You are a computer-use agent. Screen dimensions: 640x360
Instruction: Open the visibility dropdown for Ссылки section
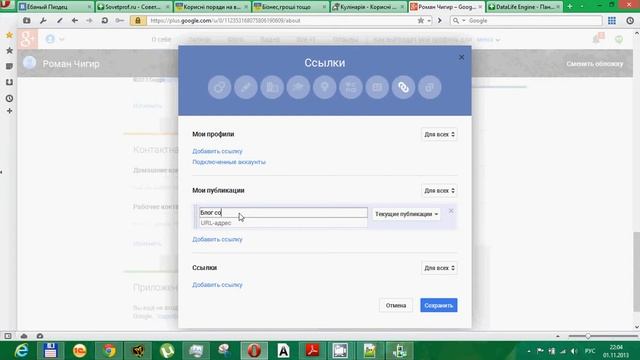coord(439,268)
